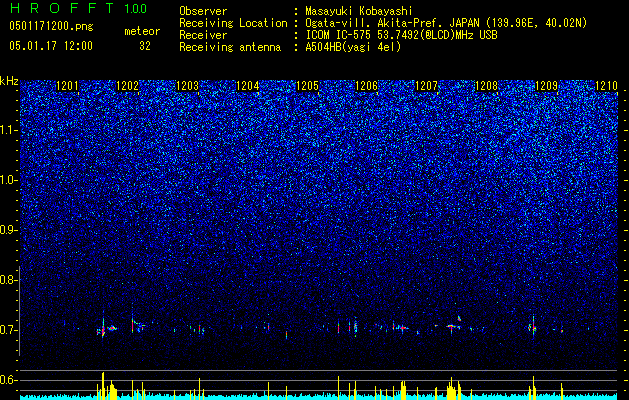
Task: Click the Observer field label
Action: (x=203, y=11)
